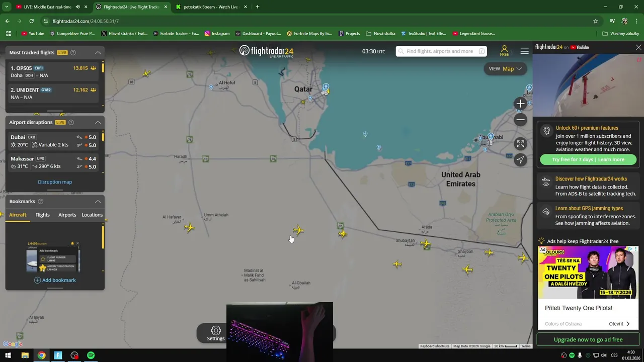Viewport: 644px width, 362px height.
Task: Click the yellow aircraft near Al Hafayer
Action: pyautogui.click(x=189, y=228)
